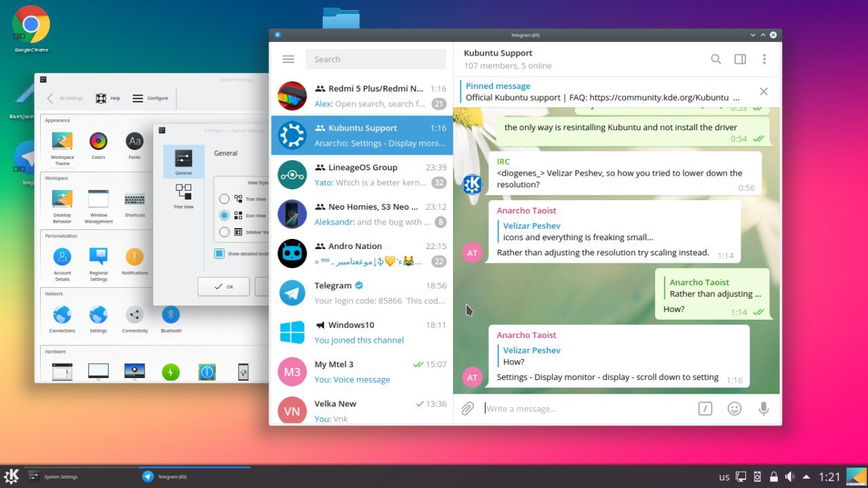Image resolution: width=868 pixels, height=488 pixels.
Task: Launch Google Chrome from desktop
Action: click(31, 29)
